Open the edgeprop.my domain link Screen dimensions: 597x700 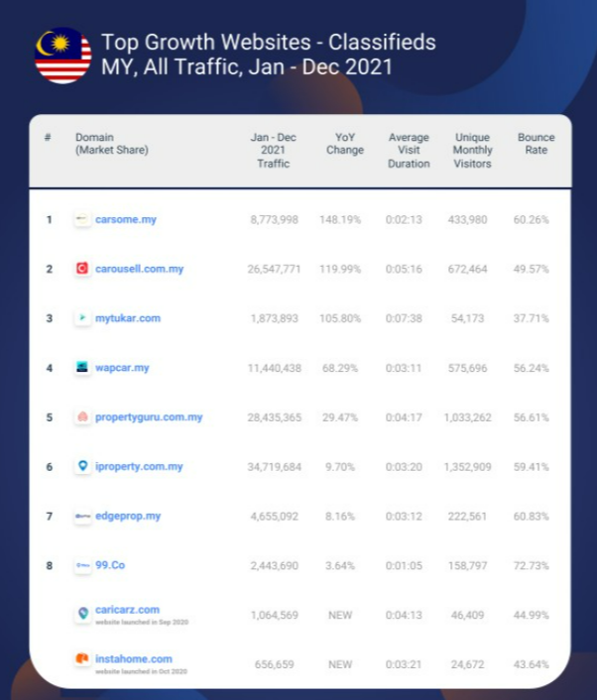click(x=128, y=516)
